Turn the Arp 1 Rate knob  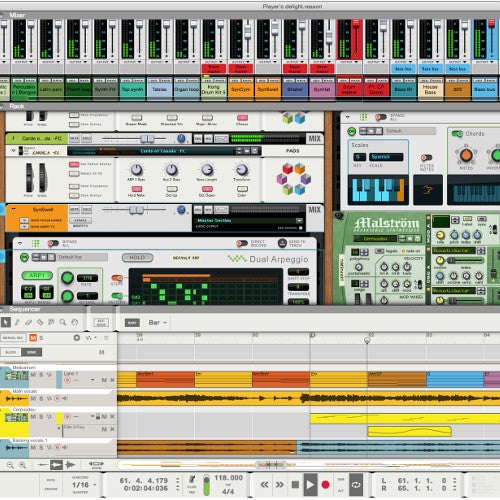pos(136,170)
